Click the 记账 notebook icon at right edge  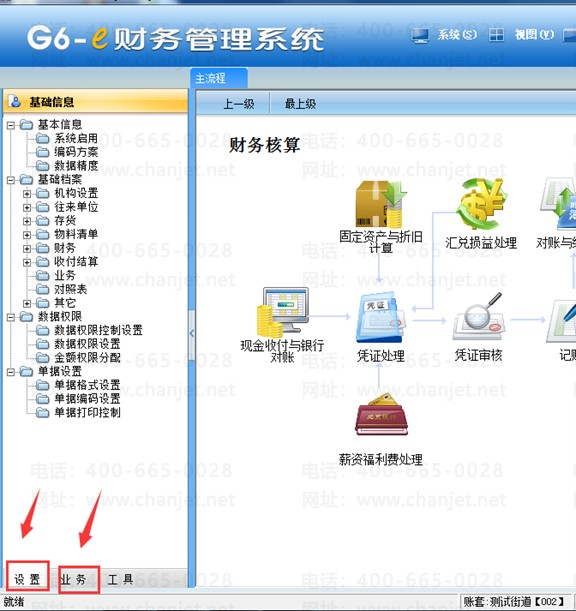pyautogui.click(x=562, y=321)
